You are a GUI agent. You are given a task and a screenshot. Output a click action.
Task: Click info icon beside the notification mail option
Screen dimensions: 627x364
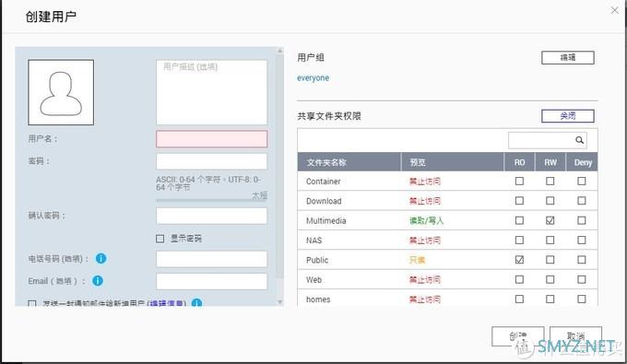pos(196,303)
